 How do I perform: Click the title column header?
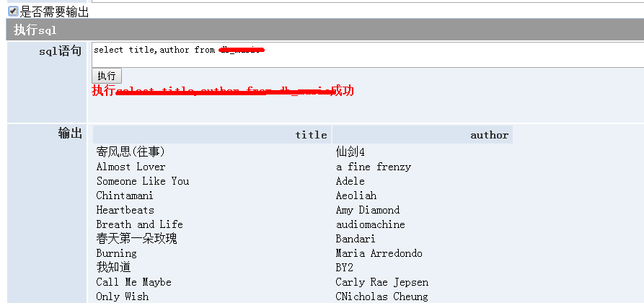(311, 135)
